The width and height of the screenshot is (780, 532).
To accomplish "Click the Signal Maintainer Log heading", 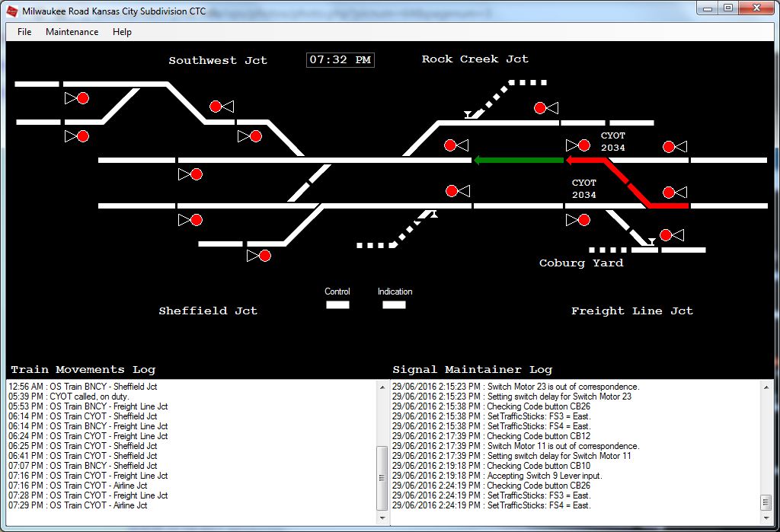I will 472,369.
